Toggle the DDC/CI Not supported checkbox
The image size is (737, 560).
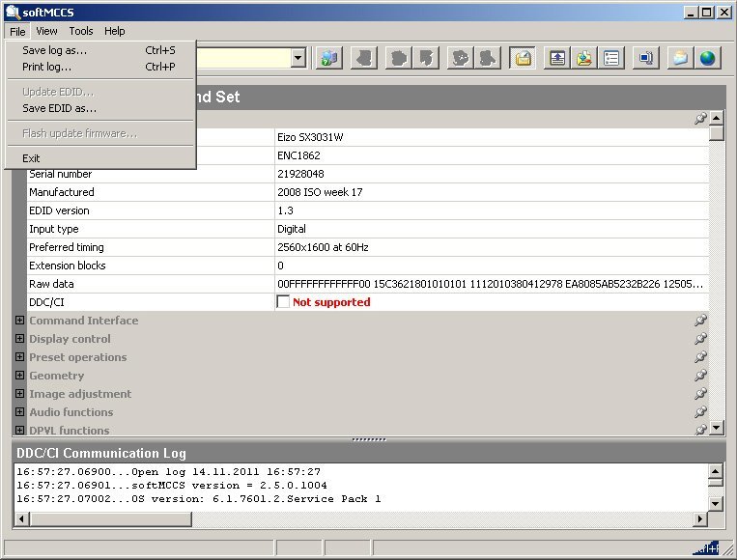tap(283, 301)
